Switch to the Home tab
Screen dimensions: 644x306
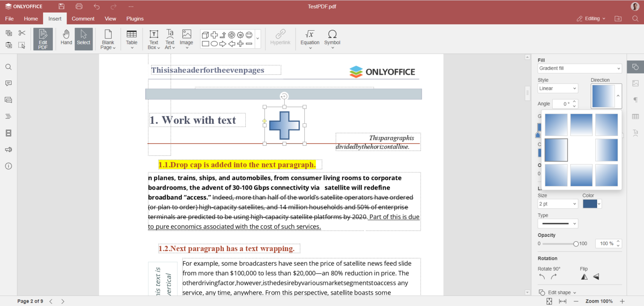pos(31,18)
